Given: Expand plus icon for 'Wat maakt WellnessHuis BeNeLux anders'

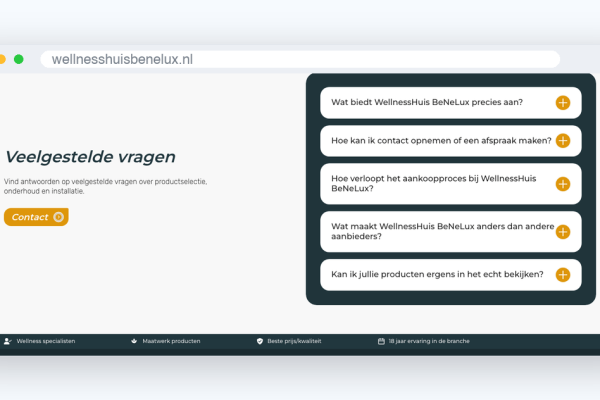Looking at the screenshot, I should coord(562,232).
